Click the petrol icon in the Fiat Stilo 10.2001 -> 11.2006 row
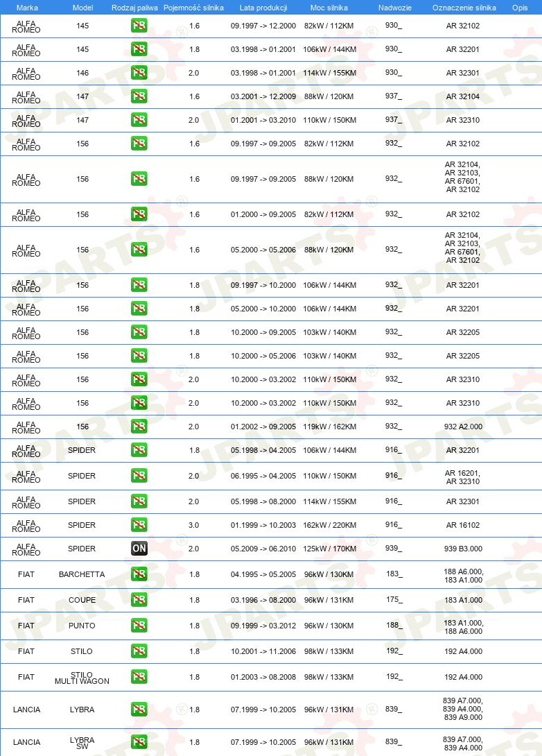Viewport: 542px width, 756px height. 139,651
